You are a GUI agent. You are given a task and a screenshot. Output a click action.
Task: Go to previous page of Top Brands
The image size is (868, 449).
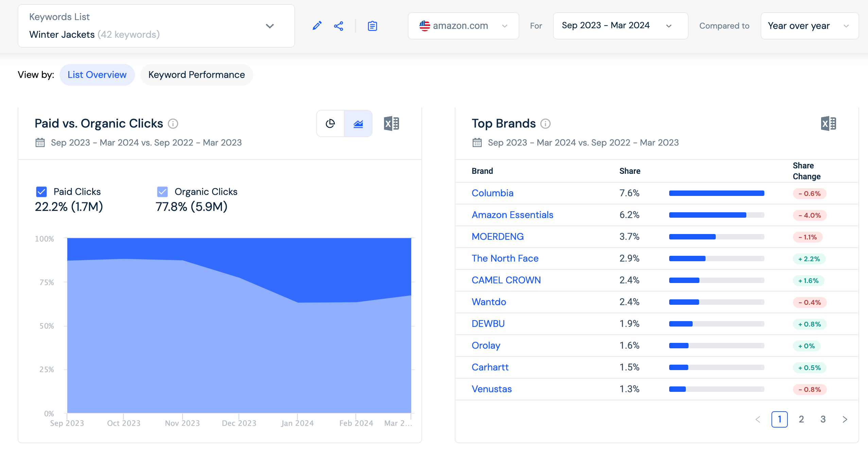758,419
